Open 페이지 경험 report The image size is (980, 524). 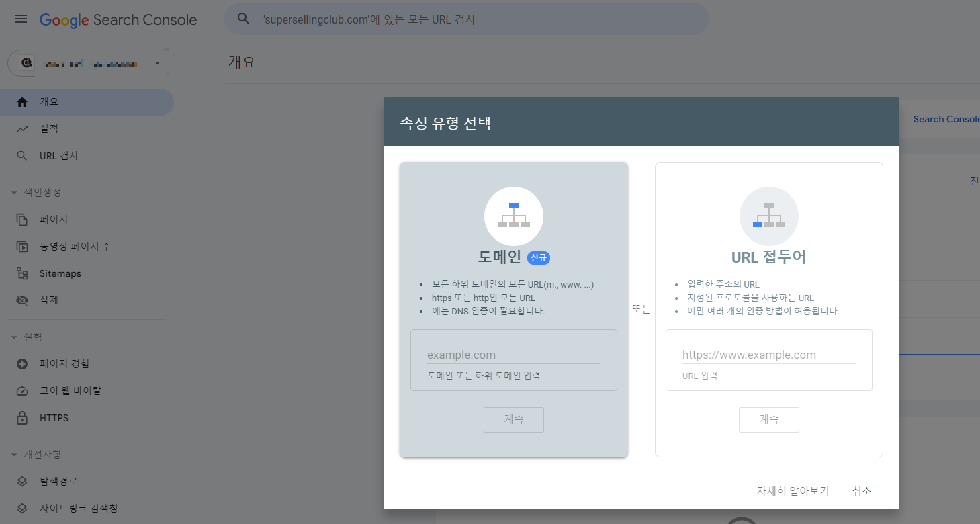pos(87,364)
